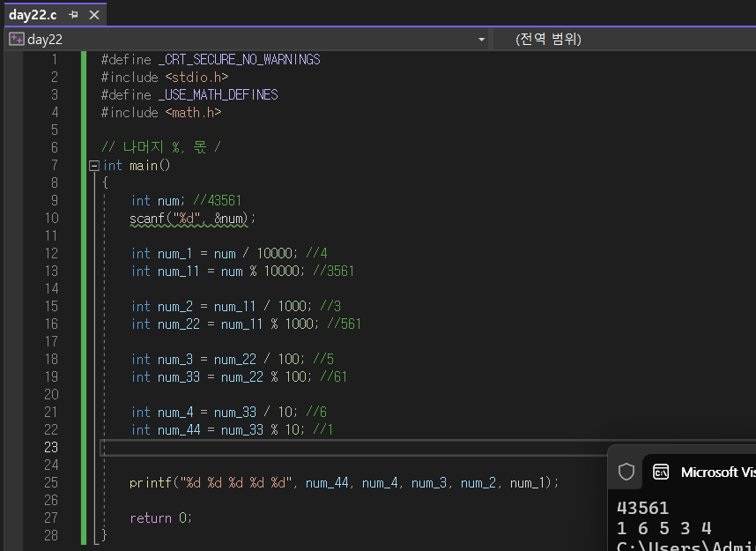Screen dimensions: 756x551
Task: Click 'return 0;' on line 27
Action: pos(161,517)
